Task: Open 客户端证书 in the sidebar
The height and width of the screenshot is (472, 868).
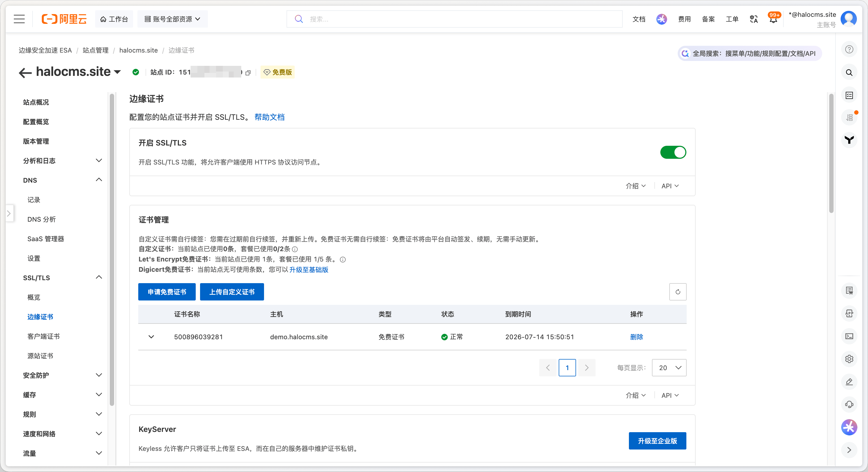Action: click(43, 336)
